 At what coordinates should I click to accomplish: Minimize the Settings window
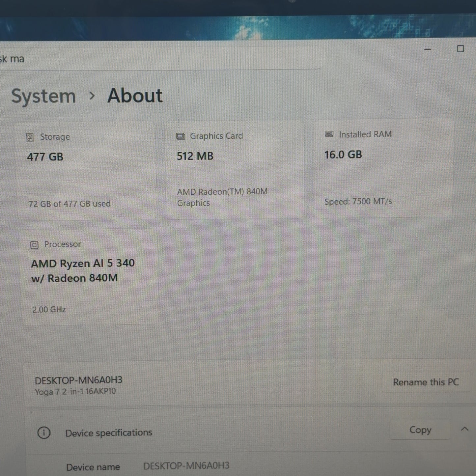point(428,49)
